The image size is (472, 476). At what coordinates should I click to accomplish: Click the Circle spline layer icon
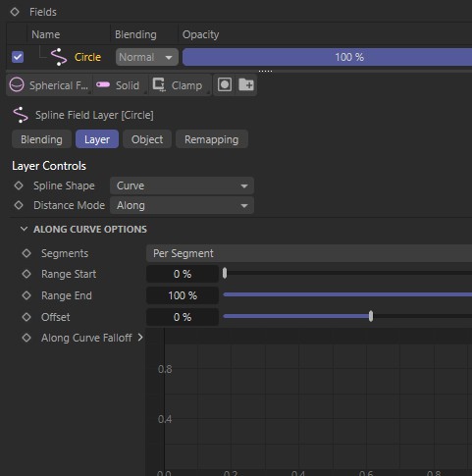coord(59,57)
